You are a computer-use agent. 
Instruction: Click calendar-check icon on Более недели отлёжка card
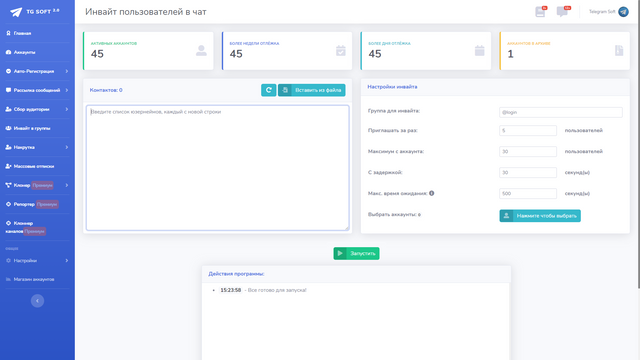tap(341, 51)
